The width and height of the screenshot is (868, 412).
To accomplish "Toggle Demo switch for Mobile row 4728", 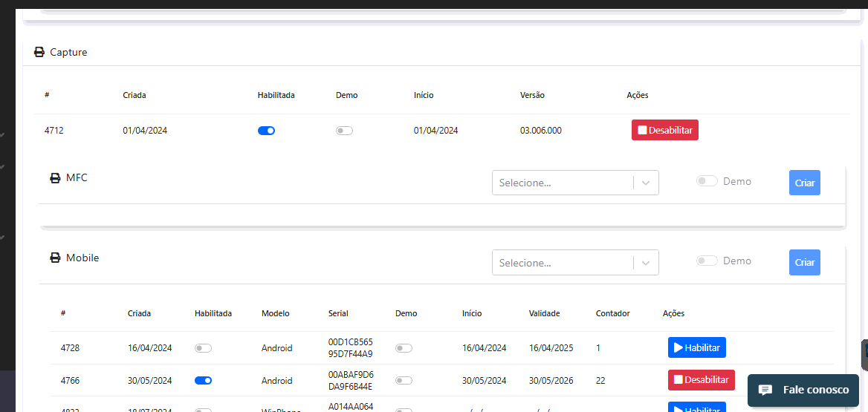I will click(x=404, y=348).
